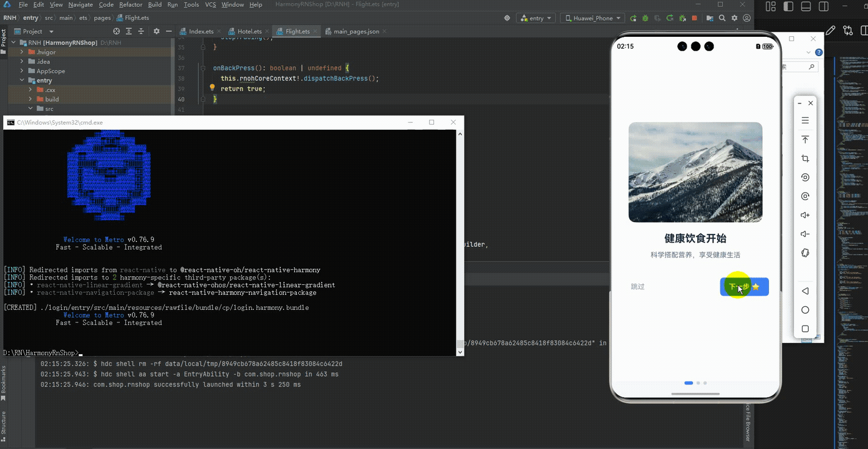Collapse the entry module folder
The width and height of the screenshot is (868, 449).
pyautogui.click(x=22, y=80)
